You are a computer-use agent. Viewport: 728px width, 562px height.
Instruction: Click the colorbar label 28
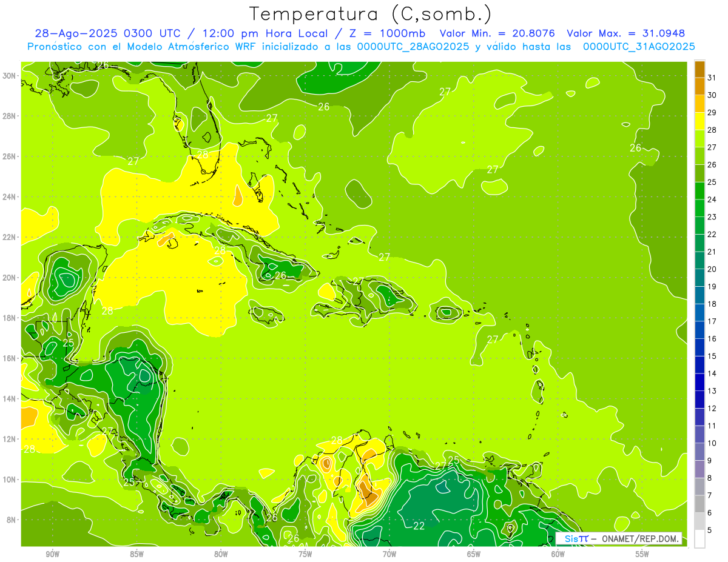(x=712, y=130)
